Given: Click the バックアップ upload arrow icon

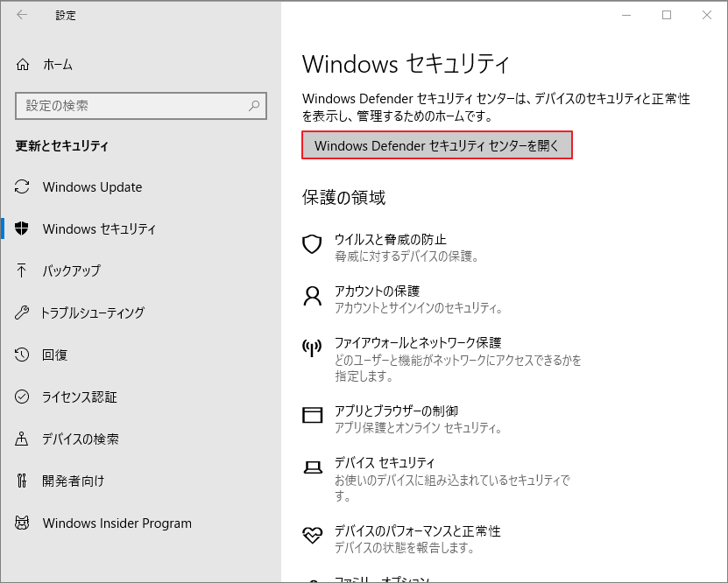Looking at the screenshot, I should click(22, 270).
